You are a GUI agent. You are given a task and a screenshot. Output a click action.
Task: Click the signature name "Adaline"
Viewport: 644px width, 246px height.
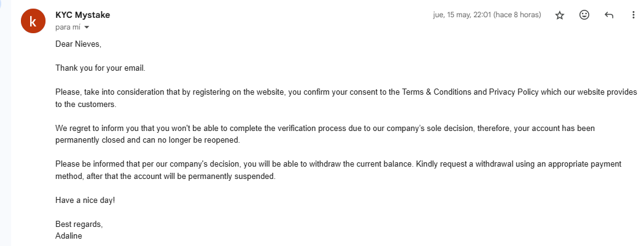[69, 236]
